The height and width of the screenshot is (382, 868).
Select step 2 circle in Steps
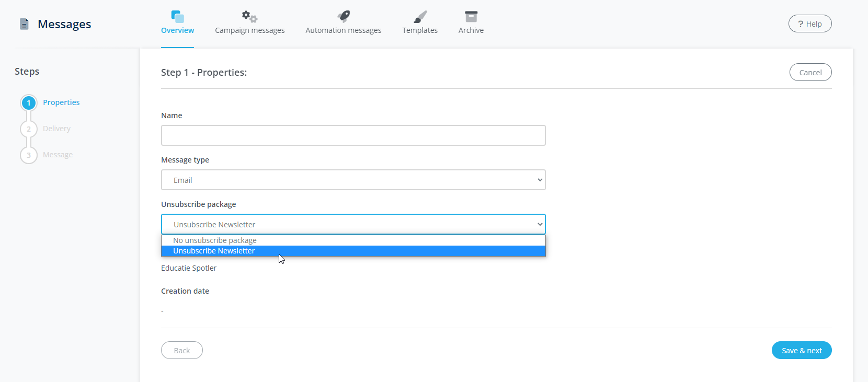[29, 129]
